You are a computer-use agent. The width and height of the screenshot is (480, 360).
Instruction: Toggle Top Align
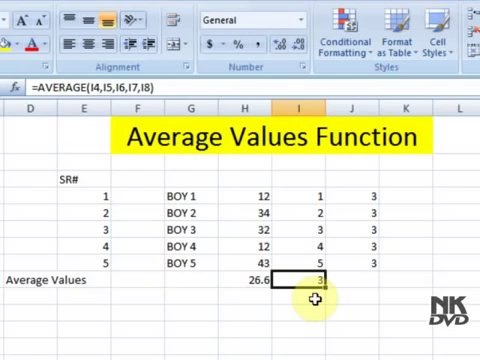click(69, 20)
